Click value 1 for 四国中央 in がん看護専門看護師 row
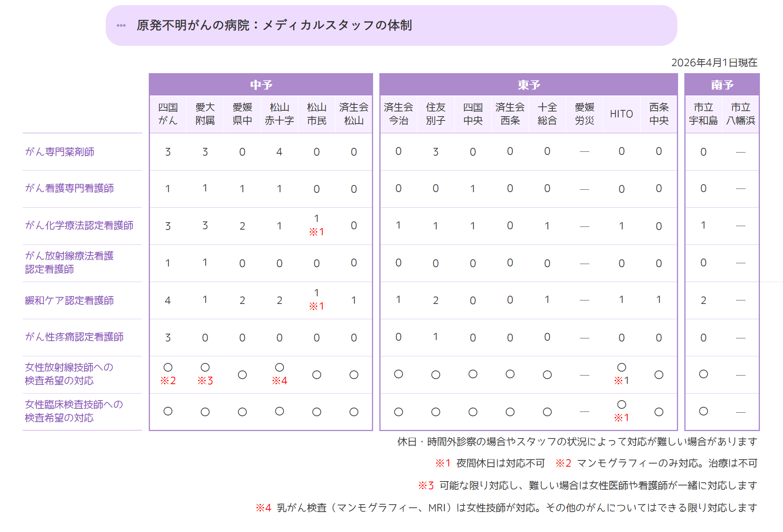The width and height of the screenshot is (783, 532). pyautogui.click(x=473, y=189)
